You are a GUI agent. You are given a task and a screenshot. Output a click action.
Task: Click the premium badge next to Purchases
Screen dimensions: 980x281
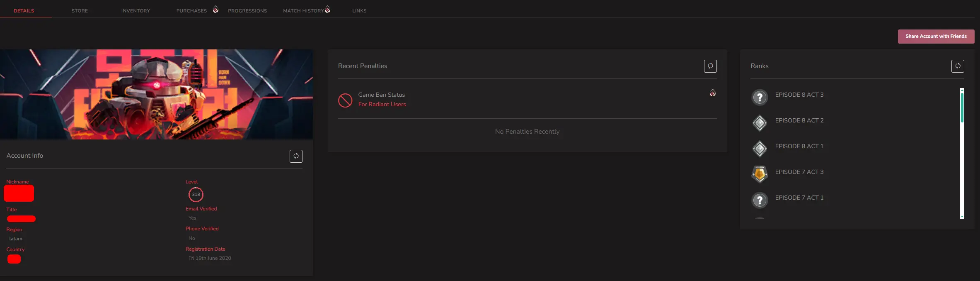215,10
